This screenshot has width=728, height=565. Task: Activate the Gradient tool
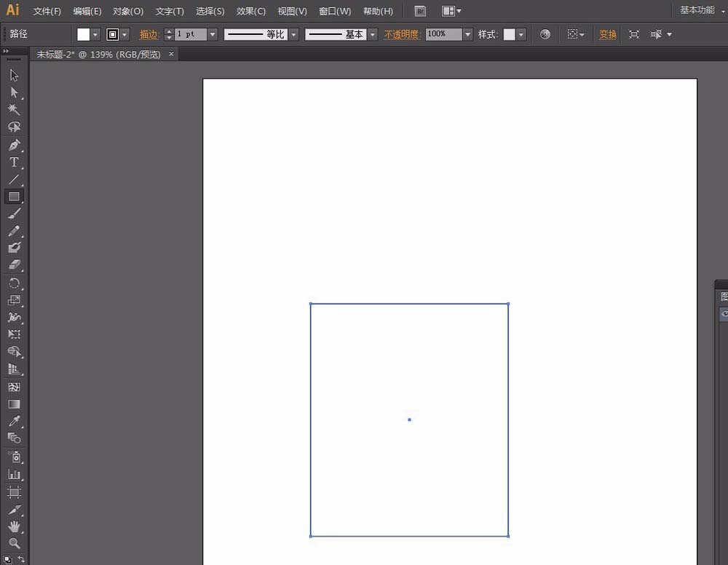click(x=14, y=404)
